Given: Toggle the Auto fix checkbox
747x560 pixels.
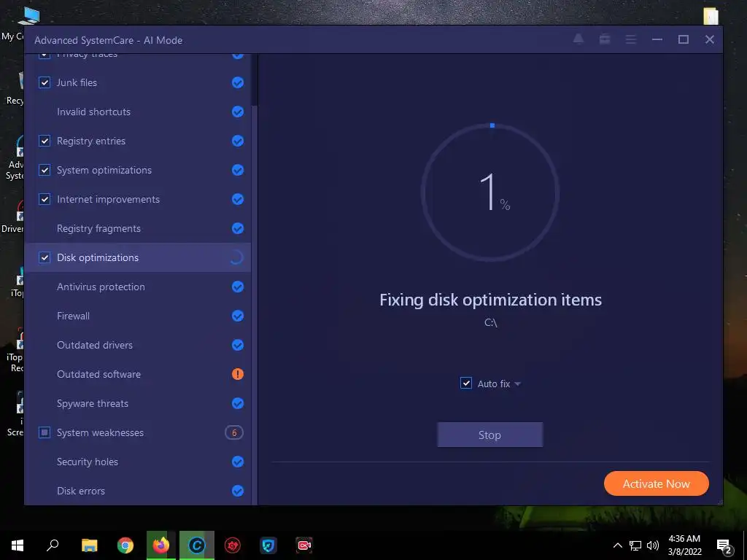Looking at the screenshot, I should 466,383.
